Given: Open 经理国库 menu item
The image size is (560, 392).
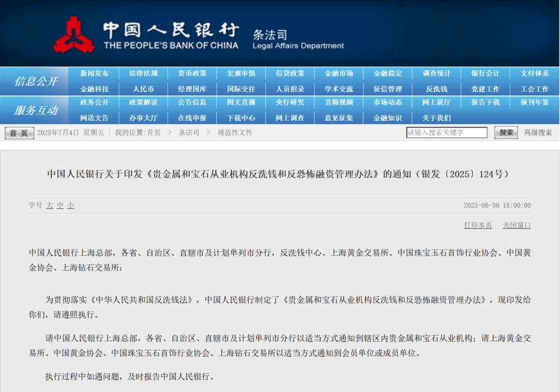Looking at the screenshot, I should 192,89.
